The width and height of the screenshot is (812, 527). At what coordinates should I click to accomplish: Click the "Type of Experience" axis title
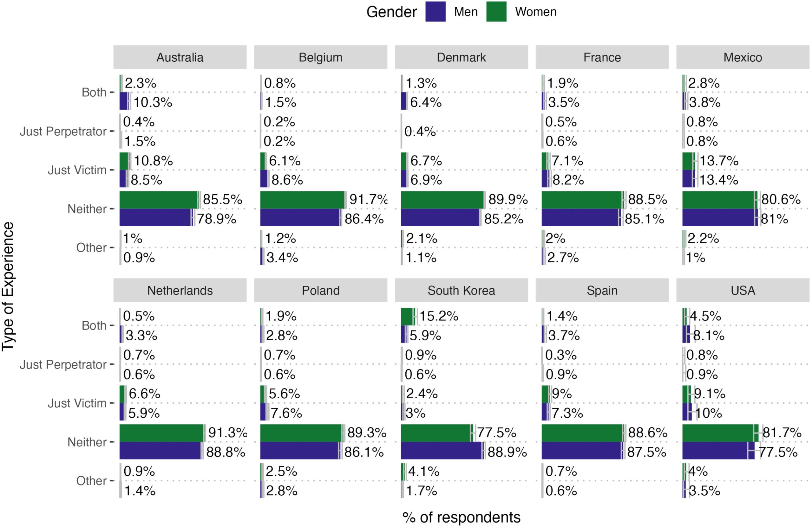tap(8, 286)
